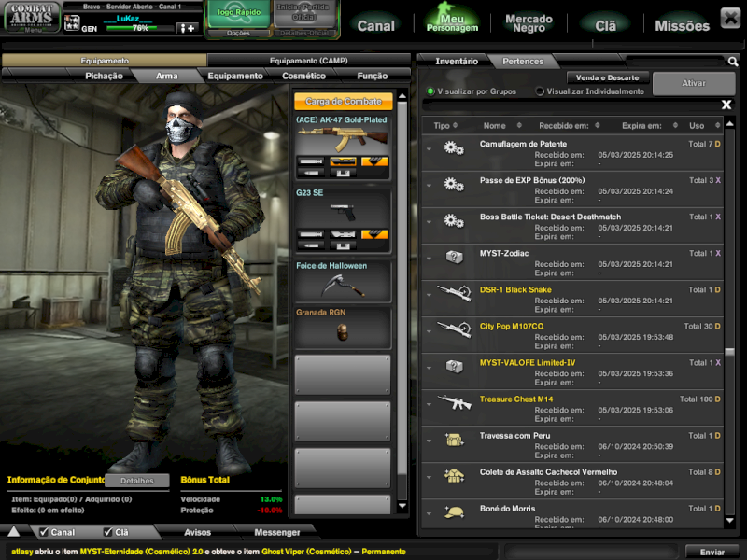Expand the MYST-Zodiac row arrow
747x560 pixels.
[429, 259]
